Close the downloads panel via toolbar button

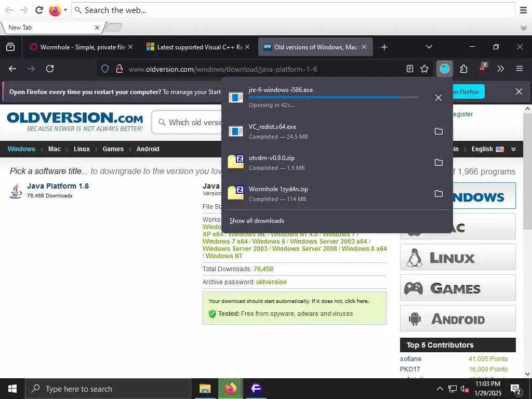[x=445, y=69]
